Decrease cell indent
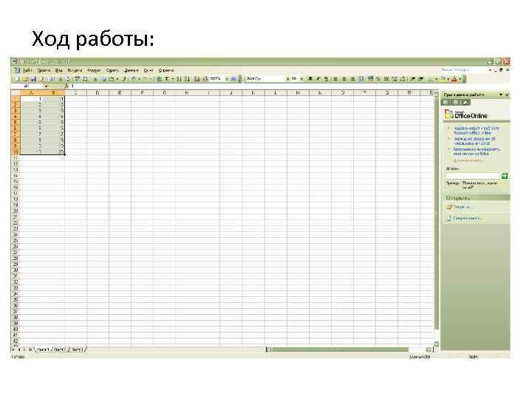Screen dimensions: 532x399 [x=413, y=79]
